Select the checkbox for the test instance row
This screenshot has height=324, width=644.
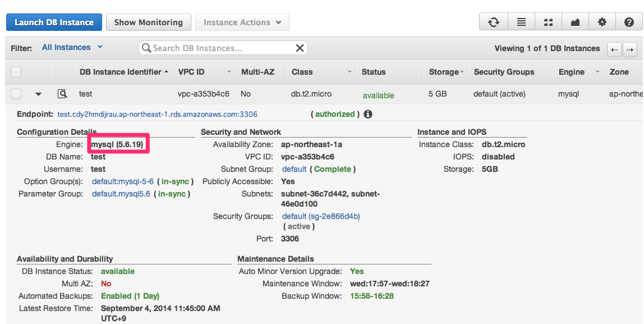coord(16,94)
